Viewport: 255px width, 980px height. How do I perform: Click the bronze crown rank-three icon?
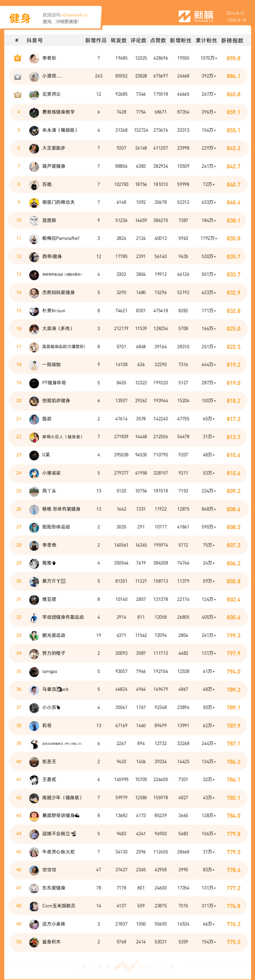17,94
